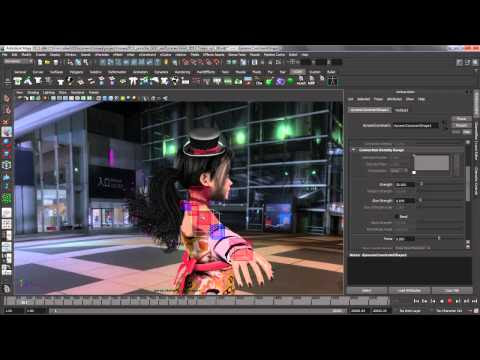Screen dimensions: 480x360
Task: Click the Presets button in Attribute Editor
Action: pyautogui.click(x=461, y=125)
